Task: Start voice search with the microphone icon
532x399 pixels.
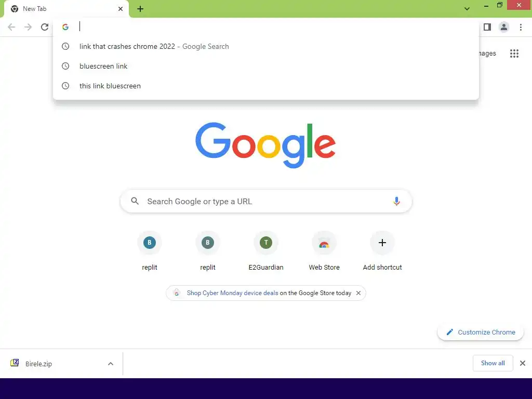Action: (x=396, y=201)
